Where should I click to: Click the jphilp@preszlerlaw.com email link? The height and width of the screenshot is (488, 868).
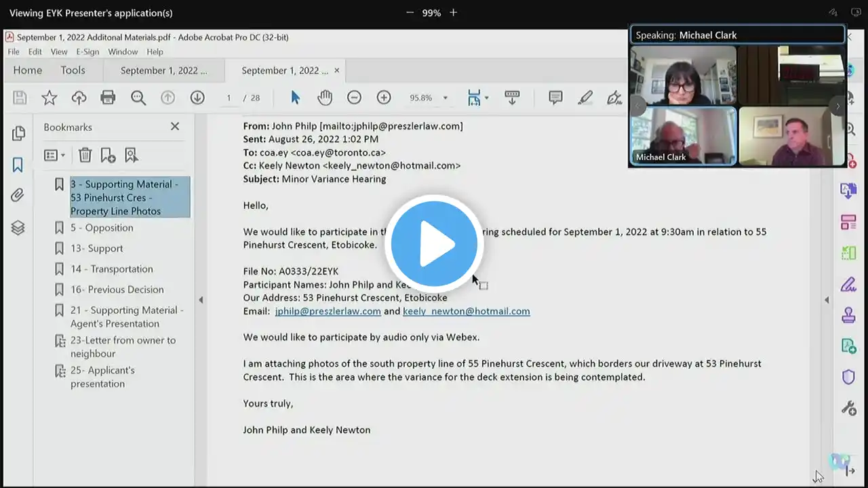click(328, 311)
